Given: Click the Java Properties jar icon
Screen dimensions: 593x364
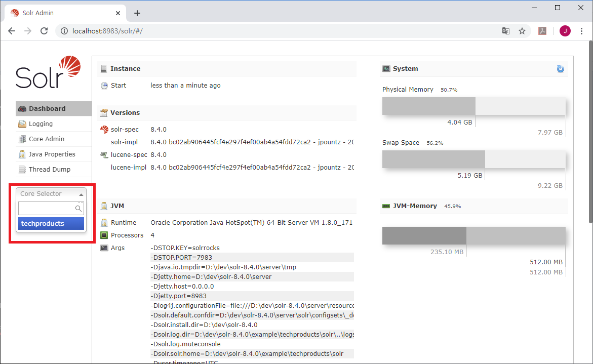Looking at the screenshot, I should click(22, 154).
